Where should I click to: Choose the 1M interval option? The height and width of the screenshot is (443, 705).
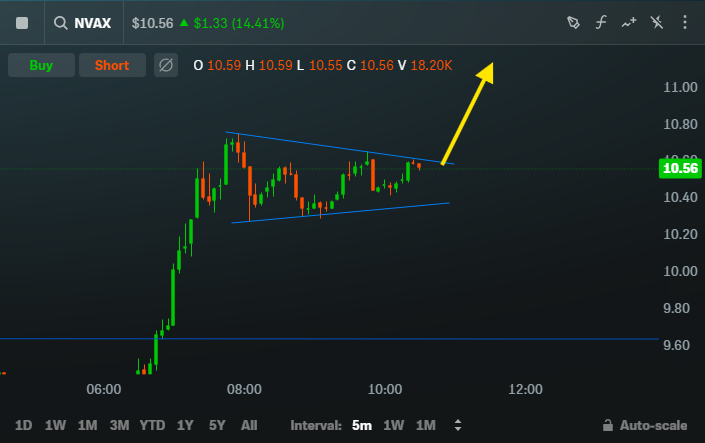[x=426, y=425]
